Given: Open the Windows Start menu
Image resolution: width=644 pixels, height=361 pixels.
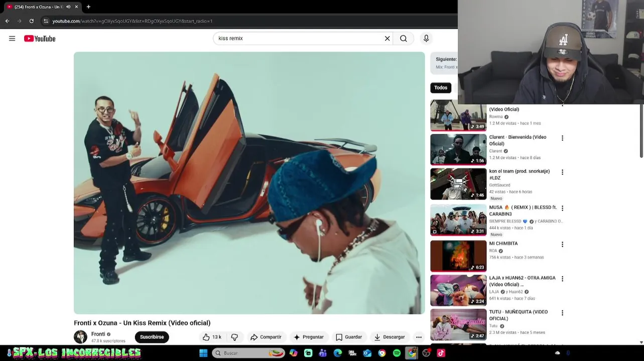Looking at the screenshot, I should tap(203, 353).
